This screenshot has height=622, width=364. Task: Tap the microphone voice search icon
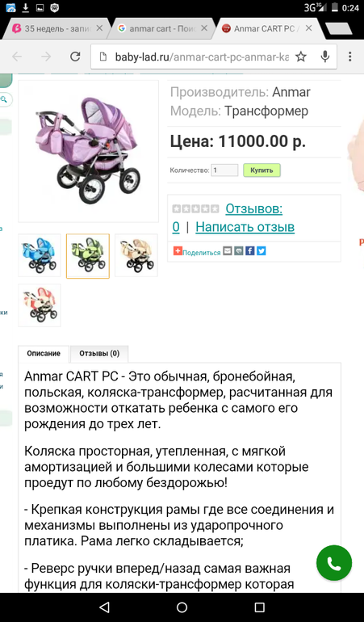[325, 57]
